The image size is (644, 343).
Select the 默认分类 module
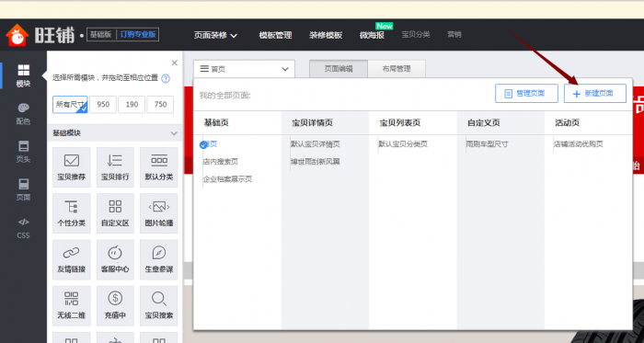click(x=159, y=167)
